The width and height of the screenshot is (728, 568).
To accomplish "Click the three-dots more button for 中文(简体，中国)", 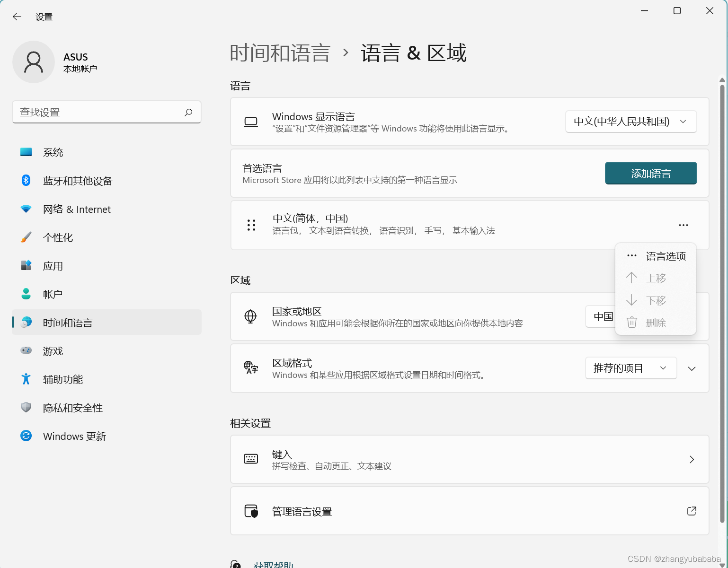I will (684, 225).
